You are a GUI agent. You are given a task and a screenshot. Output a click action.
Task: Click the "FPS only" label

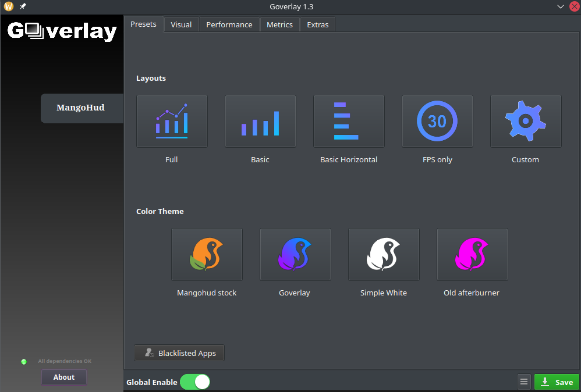pos(437,159)
